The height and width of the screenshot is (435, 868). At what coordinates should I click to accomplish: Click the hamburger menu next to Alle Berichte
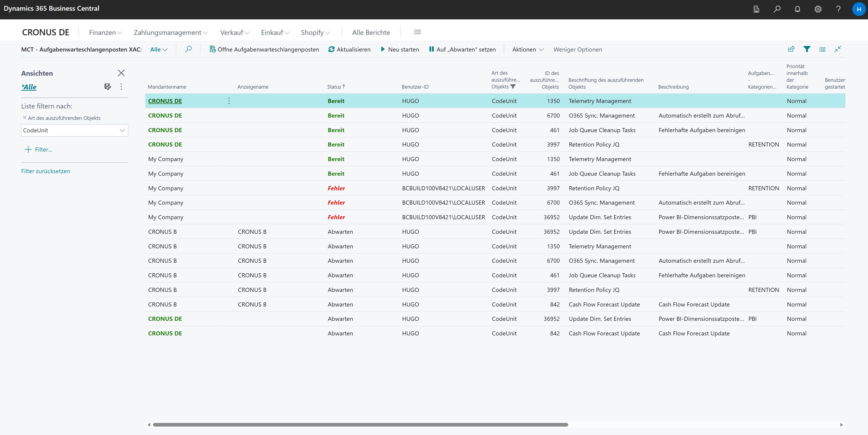(417, 32)
